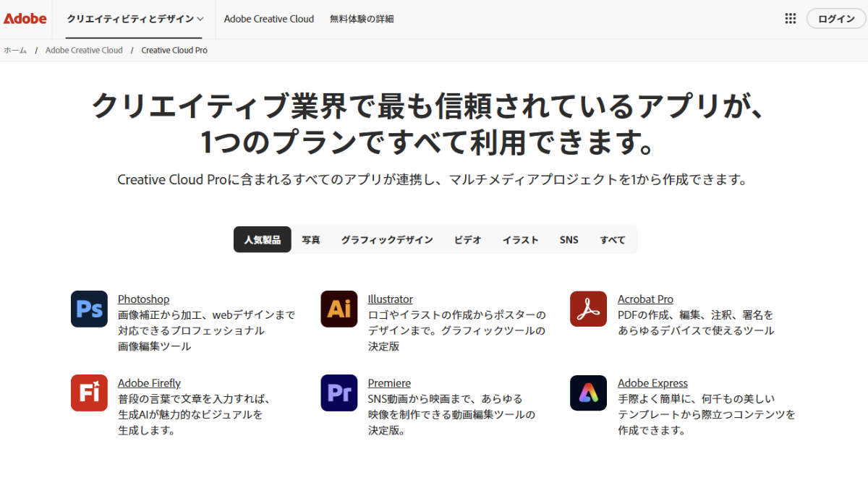Click the ログイン button
This screenshot has height=488, width=868.
pyautogui.click(x=835, y=18)
